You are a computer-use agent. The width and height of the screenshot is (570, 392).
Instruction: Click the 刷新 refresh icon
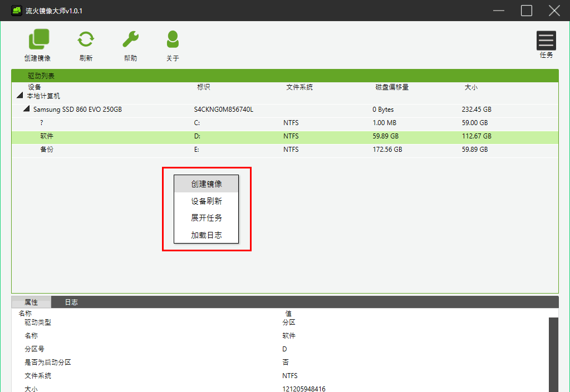tap(86, 39)
